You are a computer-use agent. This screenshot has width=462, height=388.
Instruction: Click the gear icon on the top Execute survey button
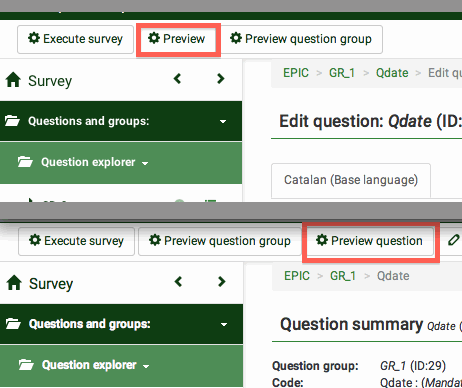(x=34, y=38)
